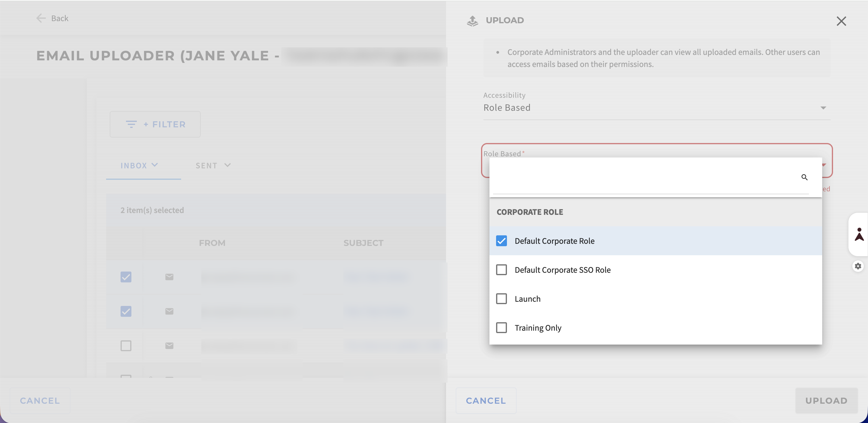The width and height of the screenshot is (868, 423).
Task: Click the Default Corporate SSO Role label
Action: coord(562,270)
